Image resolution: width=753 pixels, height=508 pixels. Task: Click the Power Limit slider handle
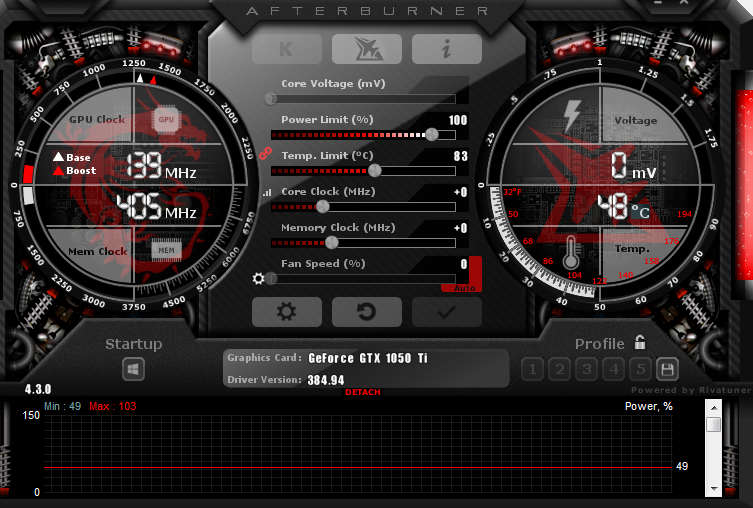[x=432, y=134]
